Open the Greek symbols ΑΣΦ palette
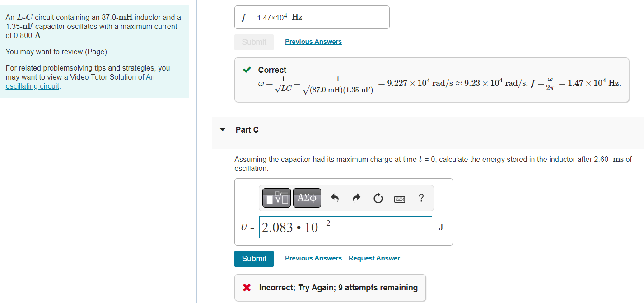Image resolution: width=644 pixels, height=303 pixels. (x=307, y=198)
